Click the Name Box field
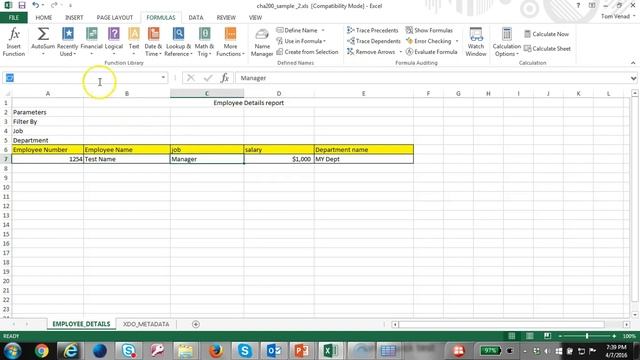This screenshot has height=360, width=640. tap(82, 78)
